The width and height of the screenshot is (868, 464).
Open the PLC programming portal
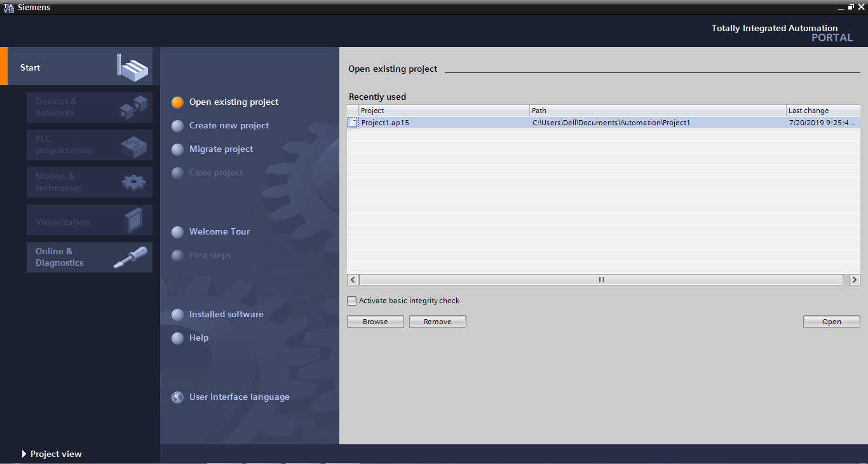click(x=90, y=145)
